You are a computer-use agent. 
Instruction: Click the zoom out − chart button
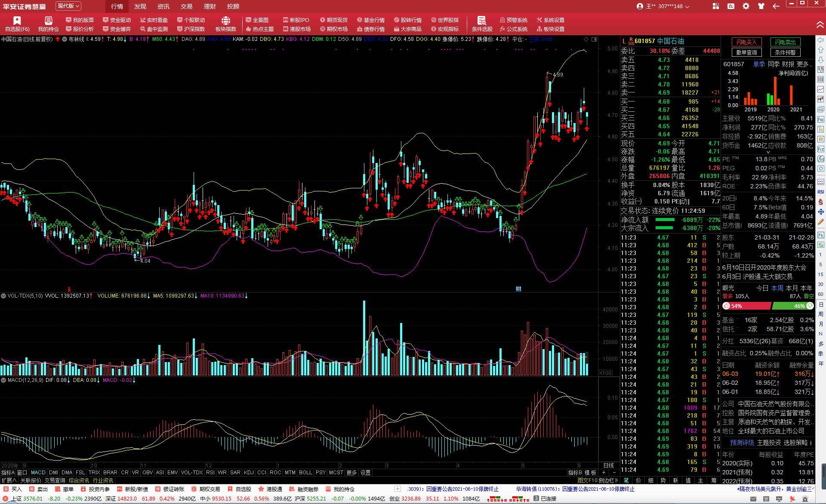[x=614, y=472]
